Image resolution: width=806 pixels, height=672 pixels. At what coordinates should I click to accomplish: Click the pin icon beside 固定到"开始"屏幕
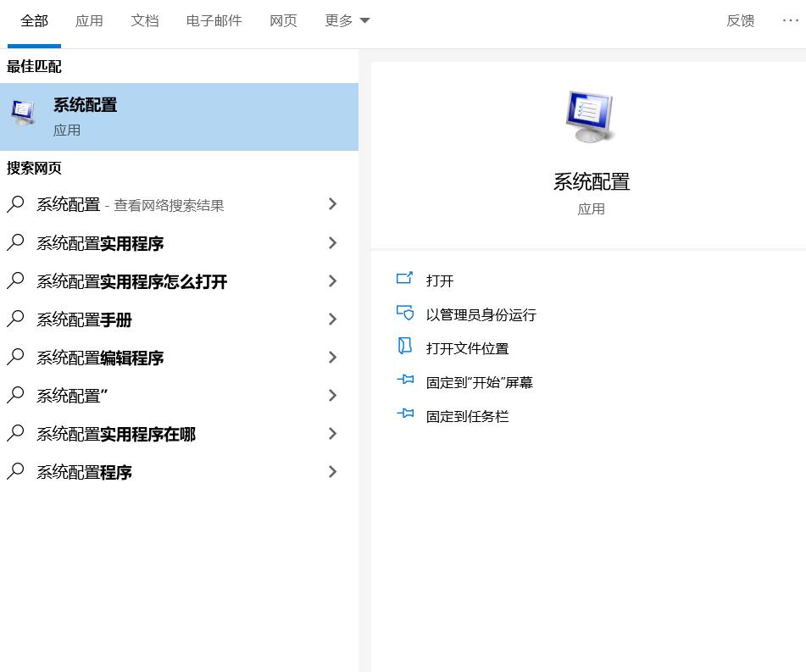click(406, 381)
